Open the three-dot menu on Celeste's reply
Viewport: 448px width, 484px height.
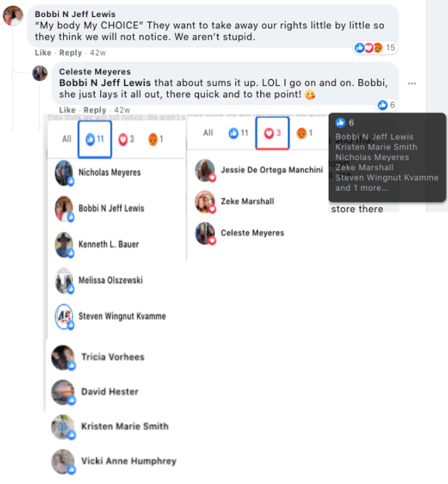[x=412, y=84]
